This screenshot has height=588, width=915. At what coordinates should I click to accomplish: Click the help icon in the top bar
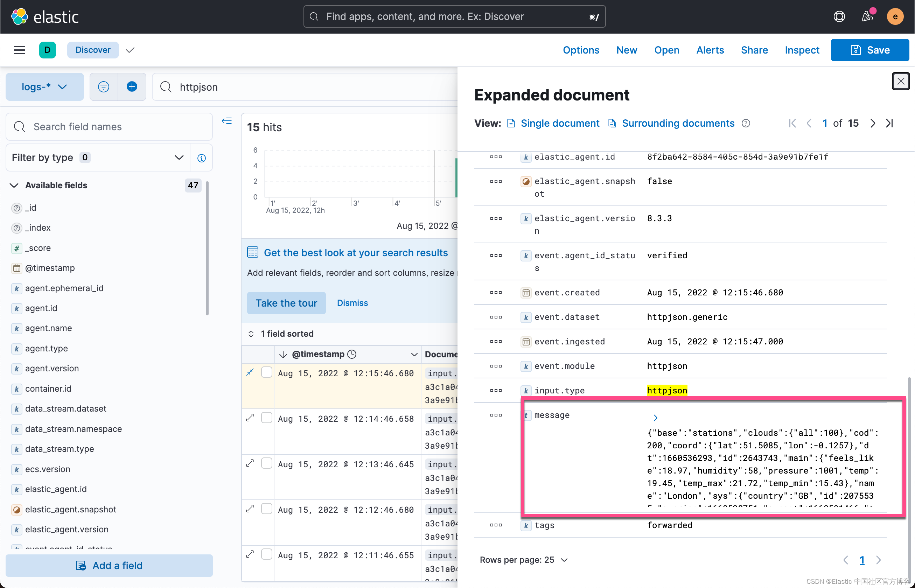tap(839, 16)
